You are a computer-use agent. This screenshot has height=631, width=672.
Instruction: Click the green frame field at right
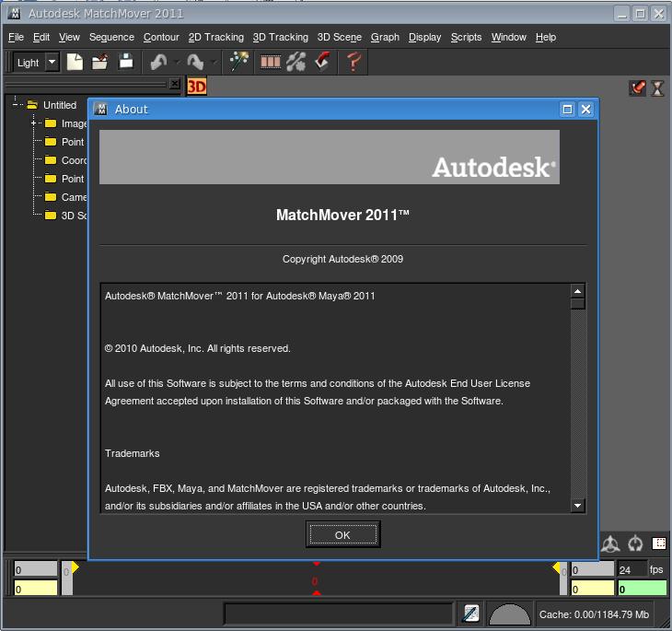[x=642, y=589]
